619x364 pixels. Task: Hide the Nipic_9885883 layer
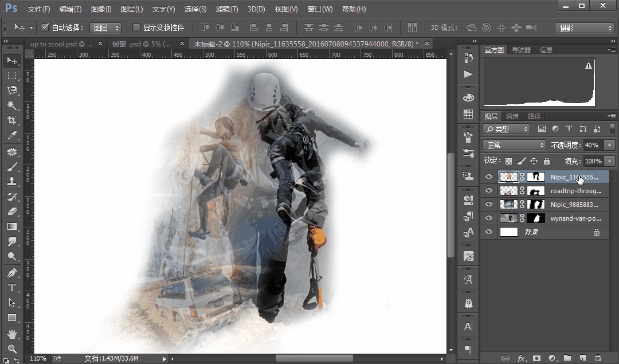[489, 205]
